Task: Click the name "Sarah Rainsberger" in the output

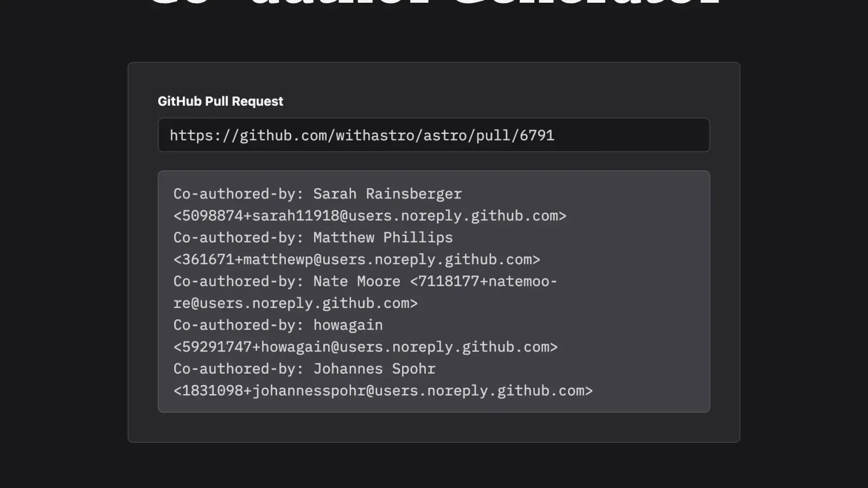Action: pyautogui.click(x=387, y=194)
